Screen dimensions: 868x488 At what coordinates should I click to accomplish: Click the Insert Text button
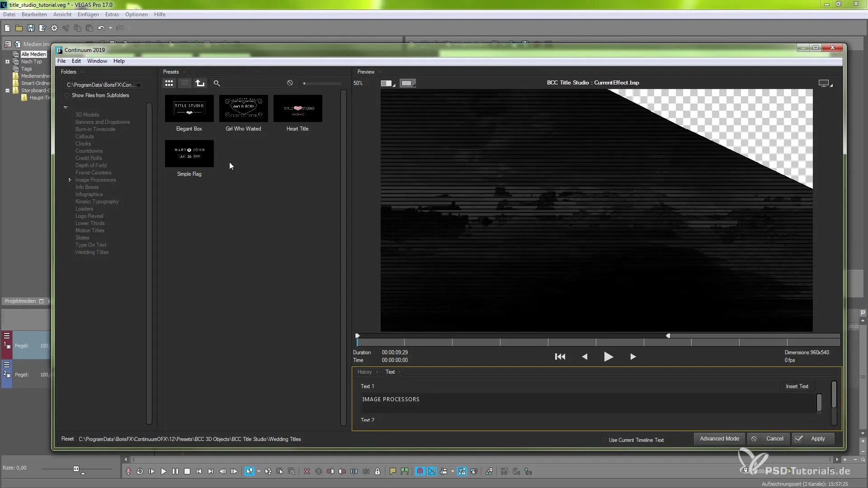click(x=797, y=386)
